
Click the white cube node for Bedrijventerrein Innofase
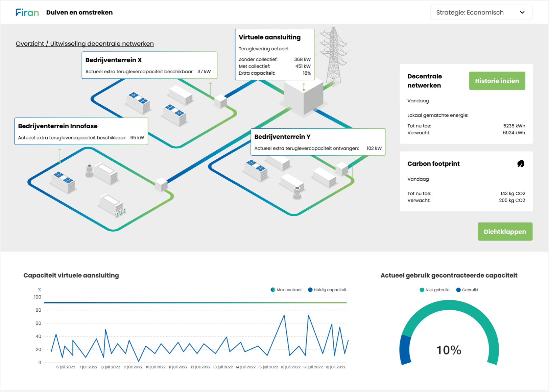pos(161,184)
